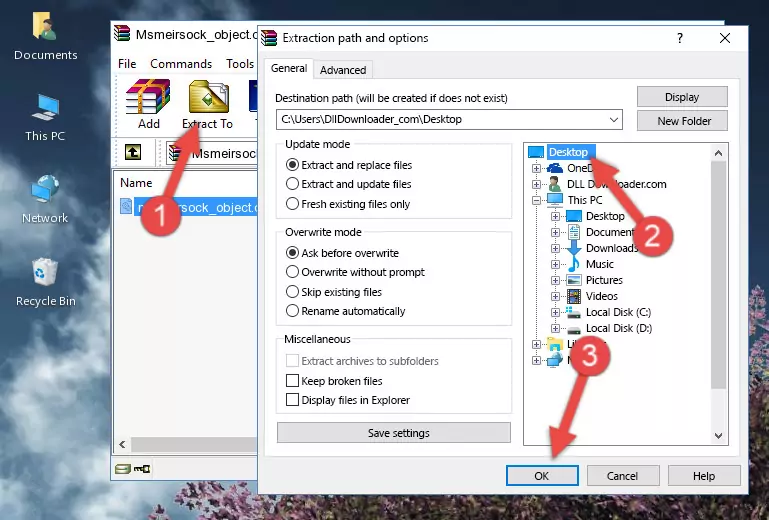Click the Pictures folder icon in tree
This screenshot has height=520, width=769.
573,280
